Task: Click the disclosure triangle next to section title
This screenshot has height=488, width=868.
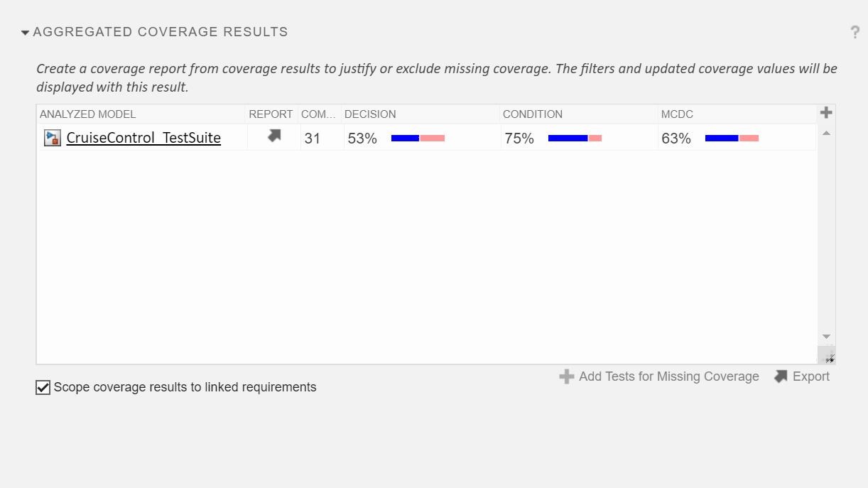Action: tap(26, 31)
